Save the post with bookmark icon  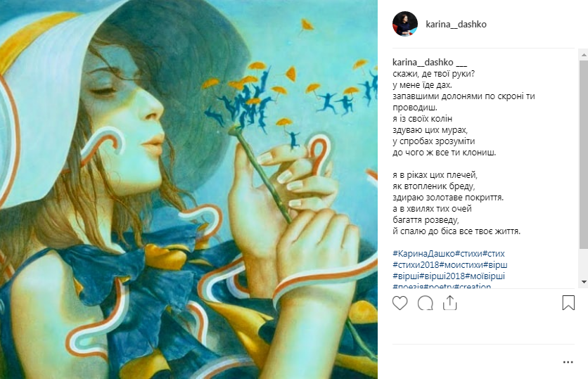pyautogui.click(x=568, y=303)
